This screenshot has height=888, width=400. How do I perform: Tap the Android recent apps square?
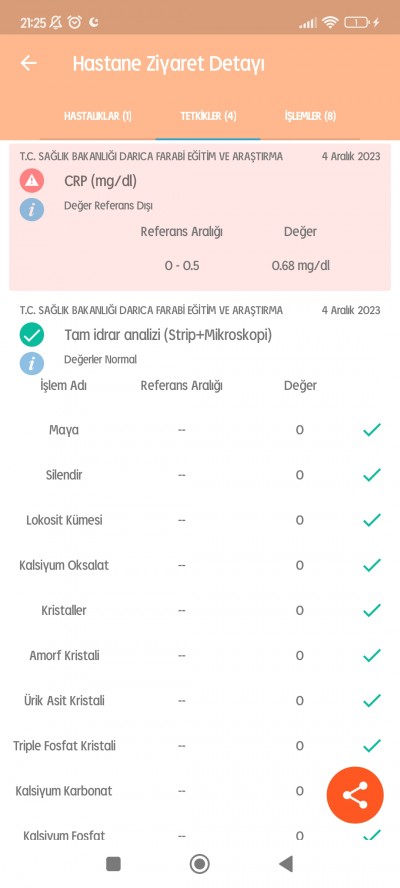[x=113, y=864]
